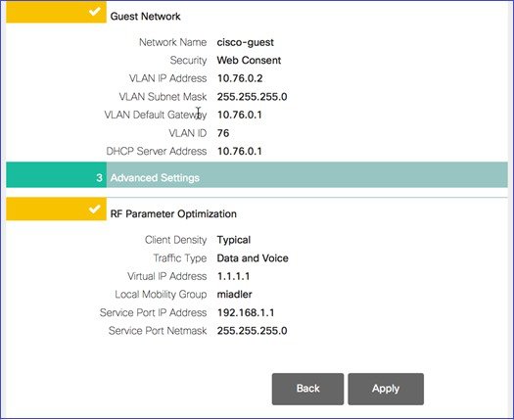Click the Web Consent security value

point(249,61)
